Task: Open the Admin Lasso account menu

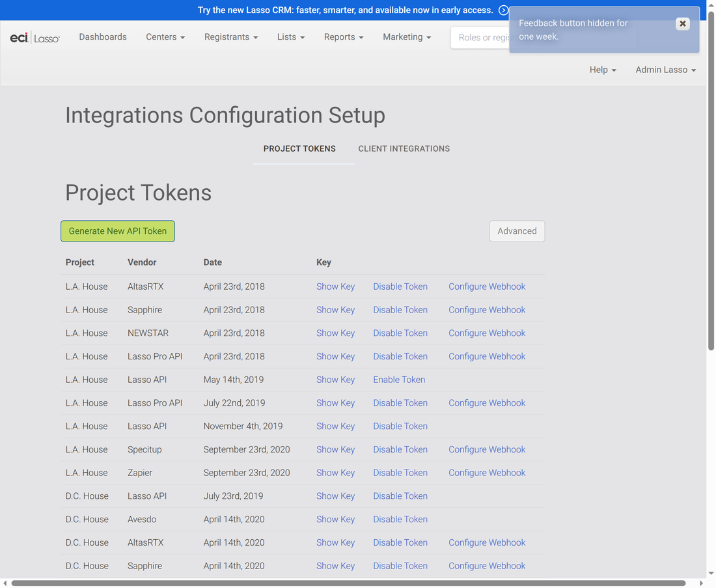Action: pos(666,70)
